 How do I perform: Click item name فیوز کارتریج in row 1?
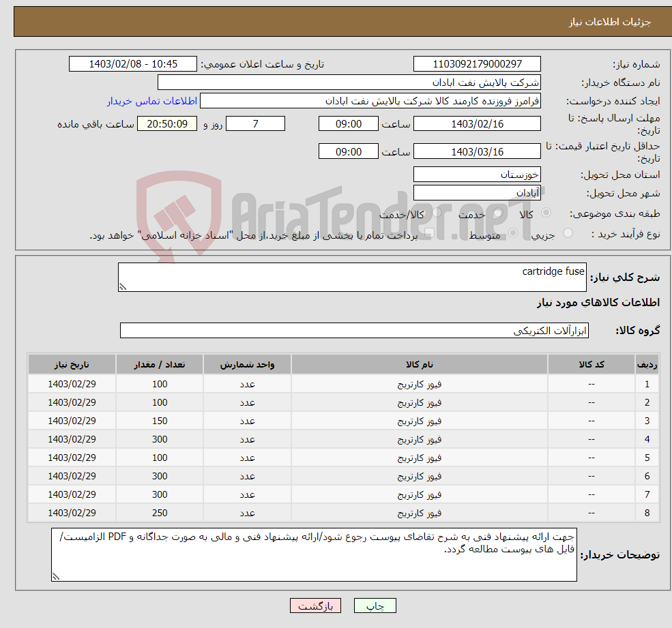pos(420,385)
